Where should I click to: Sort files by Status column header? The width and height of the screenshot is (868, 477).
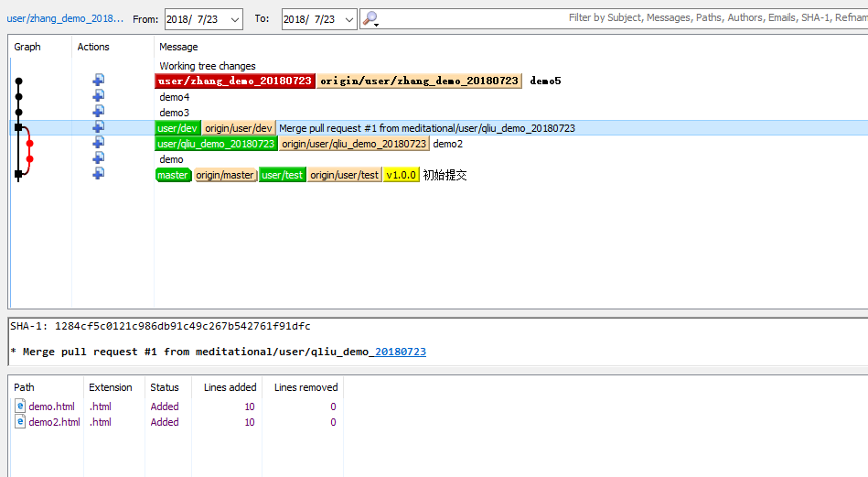165,387
